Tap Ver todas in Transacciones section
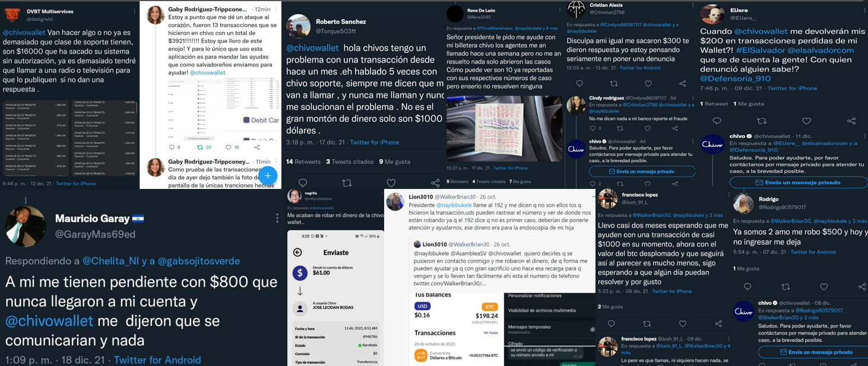This screenshot has width=868, height=366. (490, 333)
